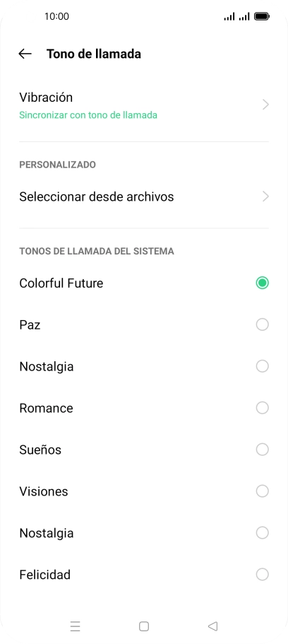Open Seleccionar desde archivos chevron
The image size is (288, 644).
coord(265,197)
